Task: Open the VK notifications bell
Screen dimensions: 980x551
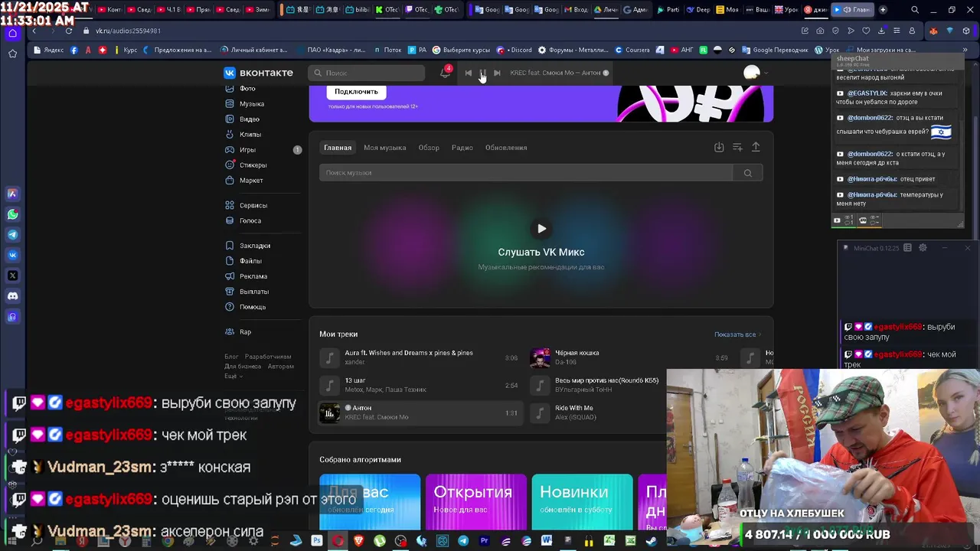Action: 445,73
